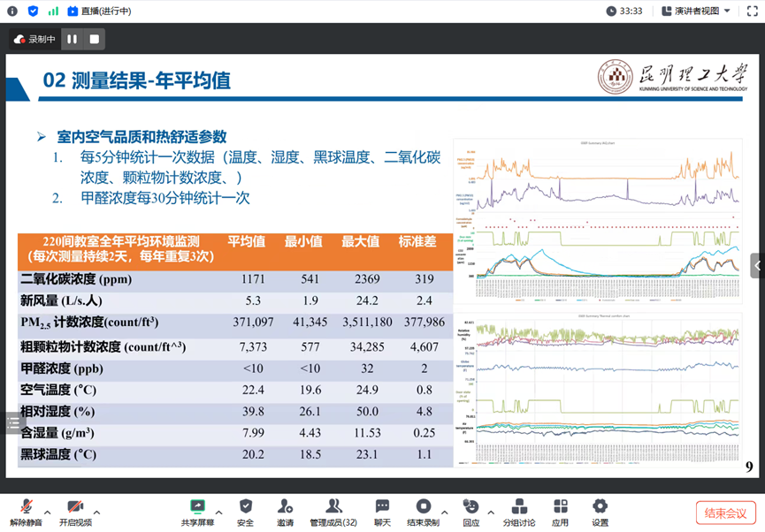This screenshot has width=765, height=532.
Task: Open 分组讨论 breakout rooms
Action: 519,512
